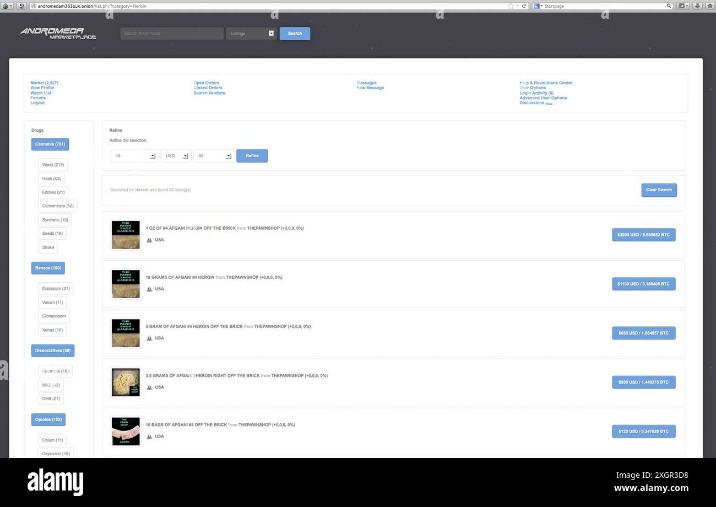
Task: Select the Diazepam subcategory
Action: click(x=56, y=289)
